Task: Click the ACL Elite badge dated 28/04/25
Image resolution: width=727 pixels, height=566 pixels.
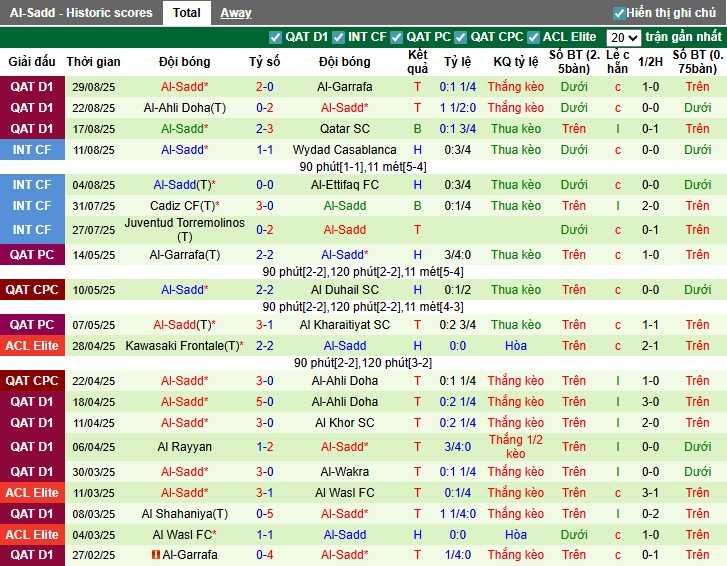Action: [x=32, y=346]
